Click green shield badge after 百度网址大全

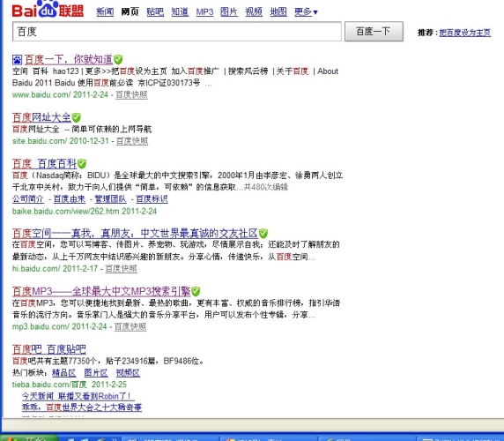76,117
